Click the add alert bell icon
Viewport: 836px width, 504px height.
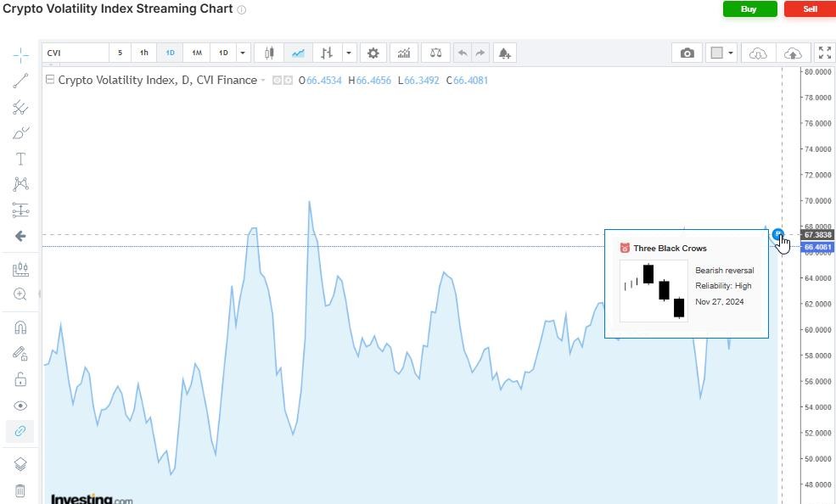pos(504,53)
